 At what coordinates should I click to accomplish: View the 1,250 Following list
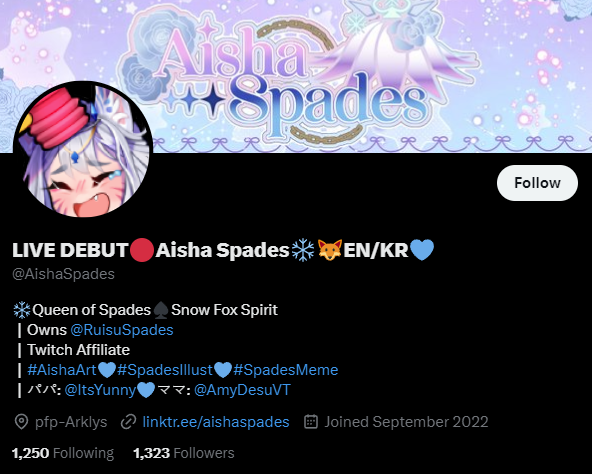[63, 453]
